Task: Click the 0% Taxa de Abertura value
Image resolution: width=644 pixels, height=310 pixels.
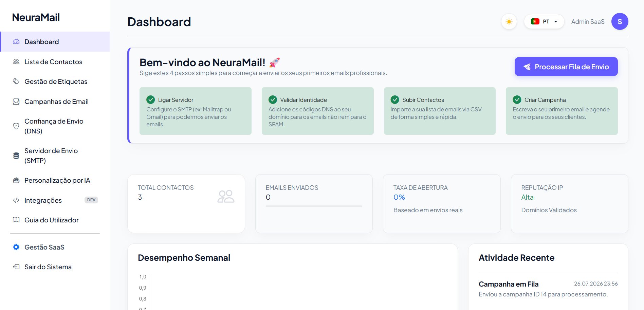Action: tap(399, 197)
